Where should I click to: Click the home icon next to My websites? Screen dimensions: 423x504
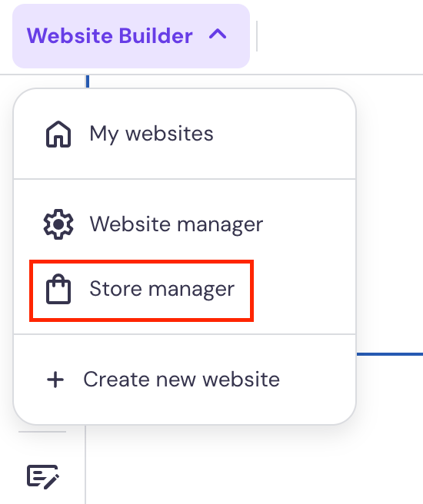click(x=58, y=134)
